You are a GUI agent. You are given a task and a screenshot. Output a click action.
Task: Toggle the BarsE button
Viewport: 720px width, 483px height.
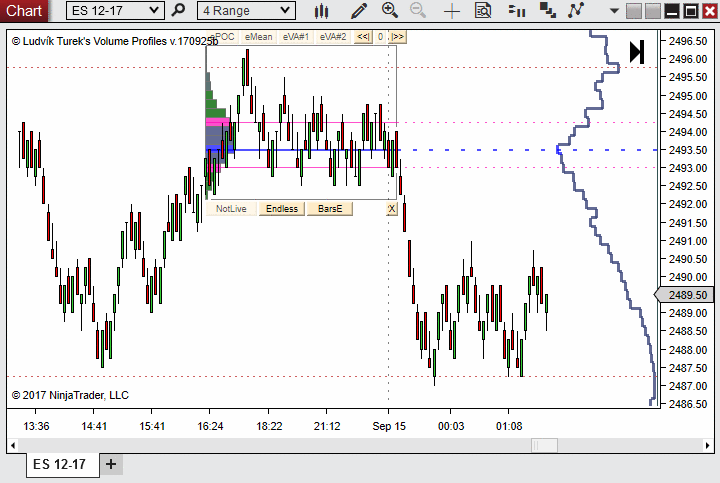[330, 208]
